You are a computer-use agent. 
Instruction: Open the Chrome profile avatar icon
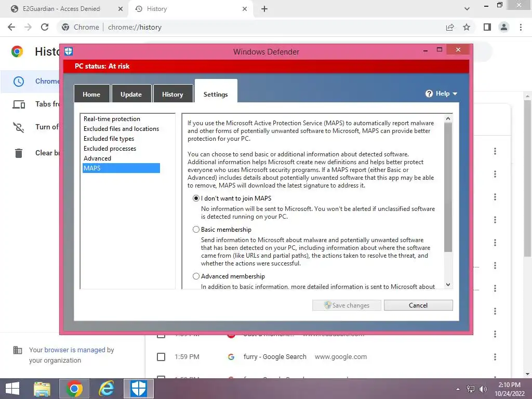tap(504, 27)
